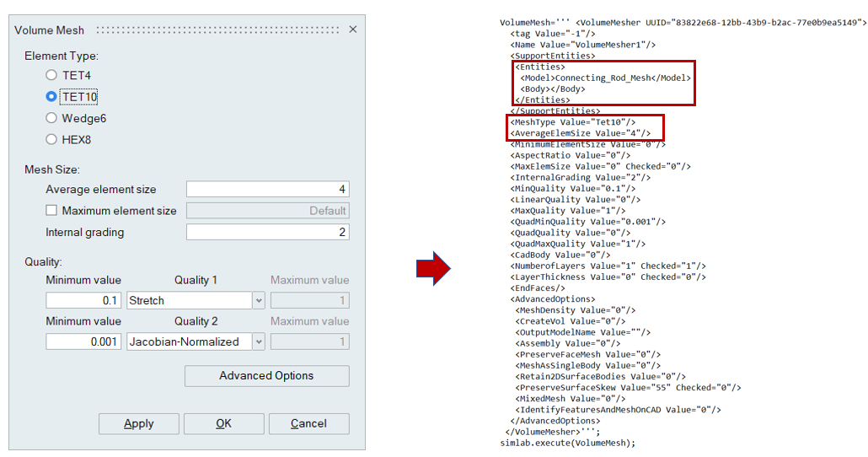Click Quality 2 minimum value field
The height and width of the screenshot is (457, 868).
tap(83, 341)
